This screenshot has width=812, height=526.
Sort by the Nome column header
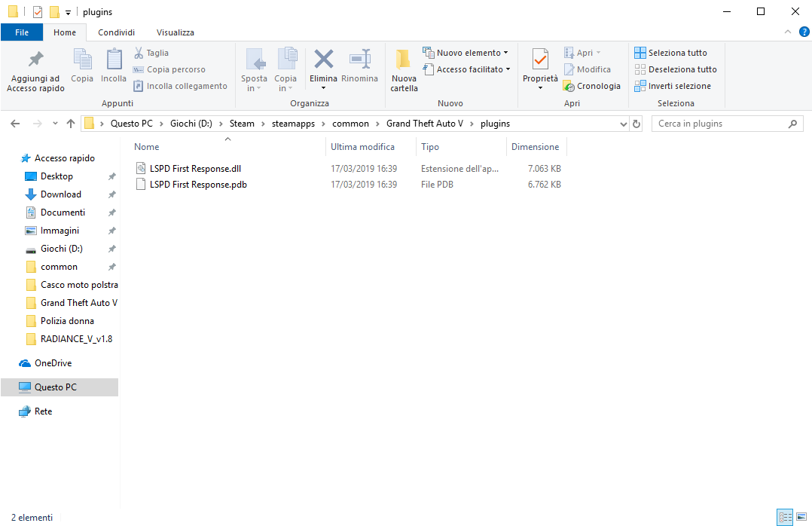147,147
